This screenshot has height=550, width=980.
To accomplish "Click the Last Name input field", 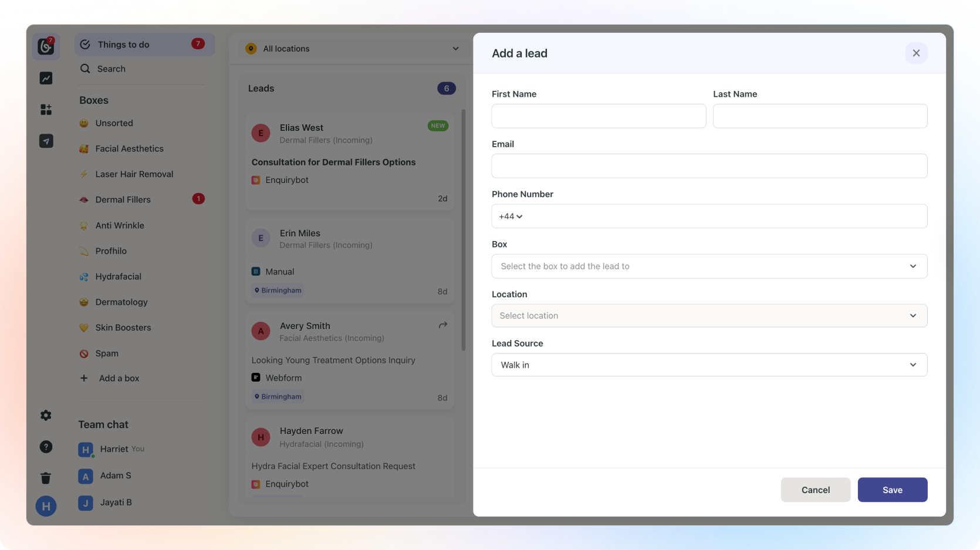I will pos(820,116).
